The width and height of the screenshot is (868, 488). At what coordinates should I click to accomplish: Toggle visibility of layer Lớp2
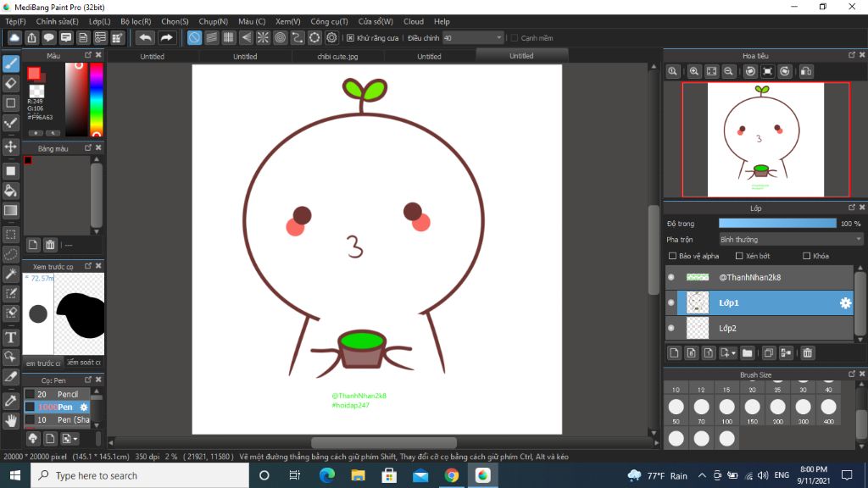671,328
